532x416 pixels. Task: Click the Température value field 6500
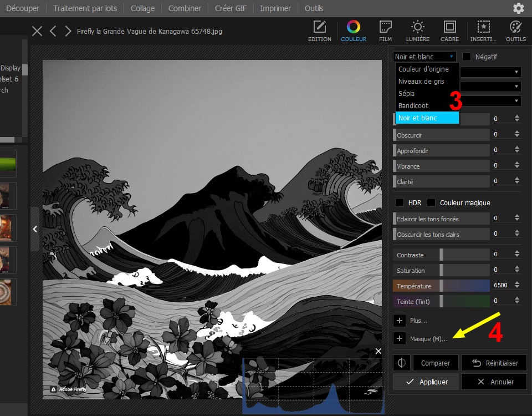pyautogui.click(x=502, y=285)
